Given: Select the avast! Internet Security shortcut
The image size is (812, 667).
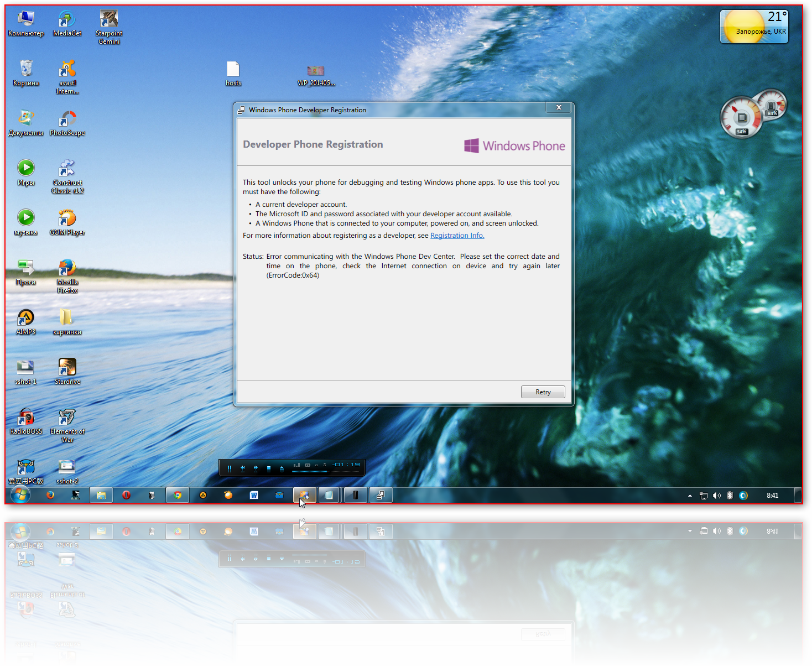Looking at the screenshot, I should 67,77.
